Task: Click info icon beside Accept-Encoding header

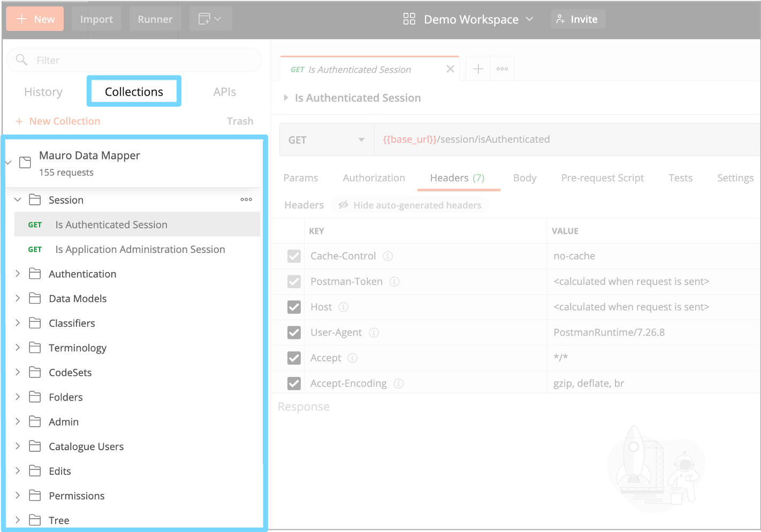Action: pyautogui.click(x=399, y=383)
